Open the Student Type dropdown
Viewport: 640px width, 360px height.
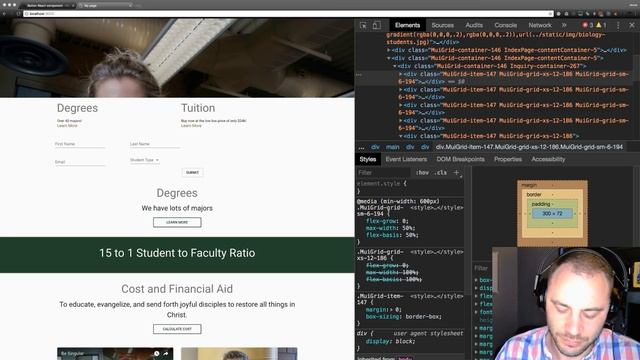(x=144, y=160)
